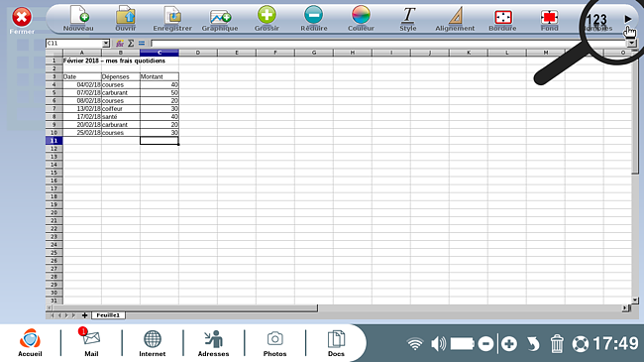Open the Alignement tool
This screenshot has height=362, width=644.
pyautogui.click(x=455, y=19)
